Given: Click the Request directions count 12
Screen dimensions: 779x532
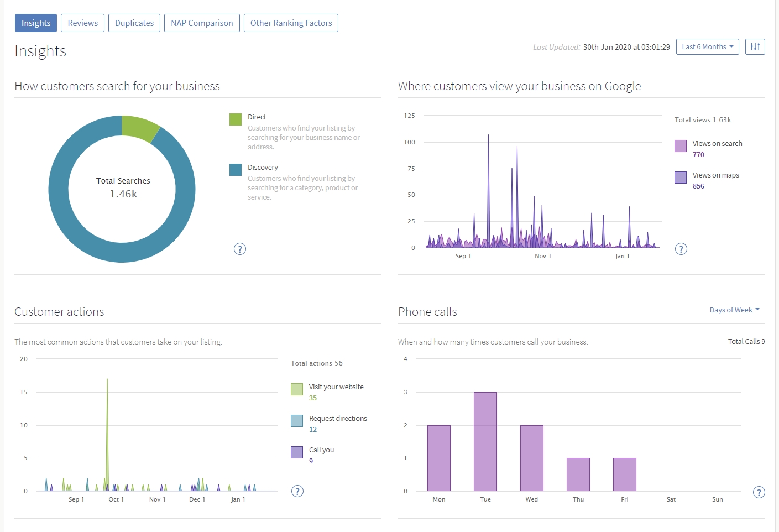Looking at the screenshot, I should coord(313,430).
